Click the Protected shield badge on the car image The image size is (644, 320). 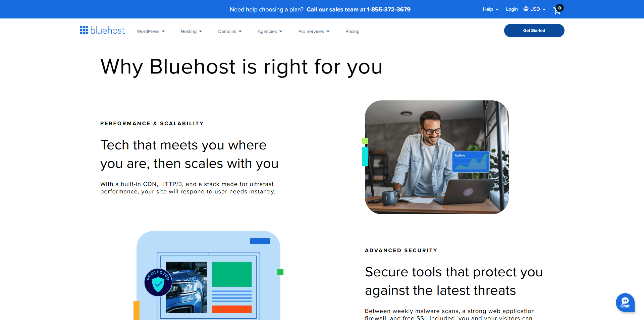tap(158, 282)
